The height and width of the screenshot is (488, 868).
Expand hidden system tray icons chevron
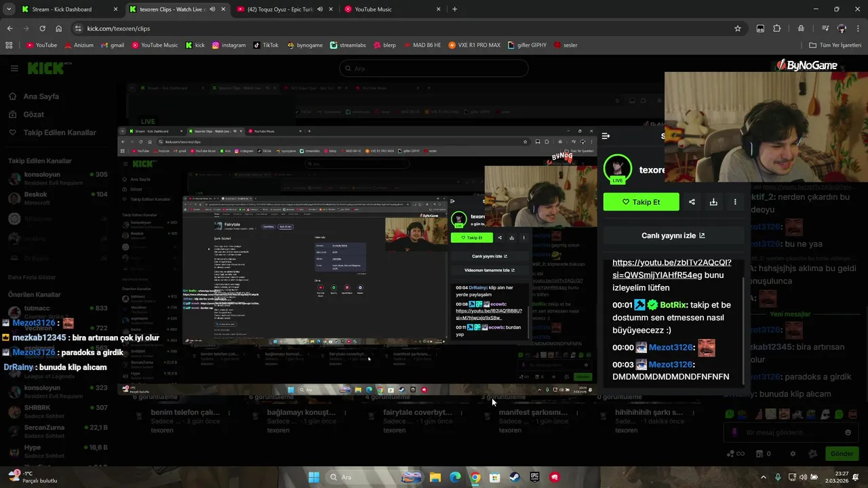click(764, 477)
